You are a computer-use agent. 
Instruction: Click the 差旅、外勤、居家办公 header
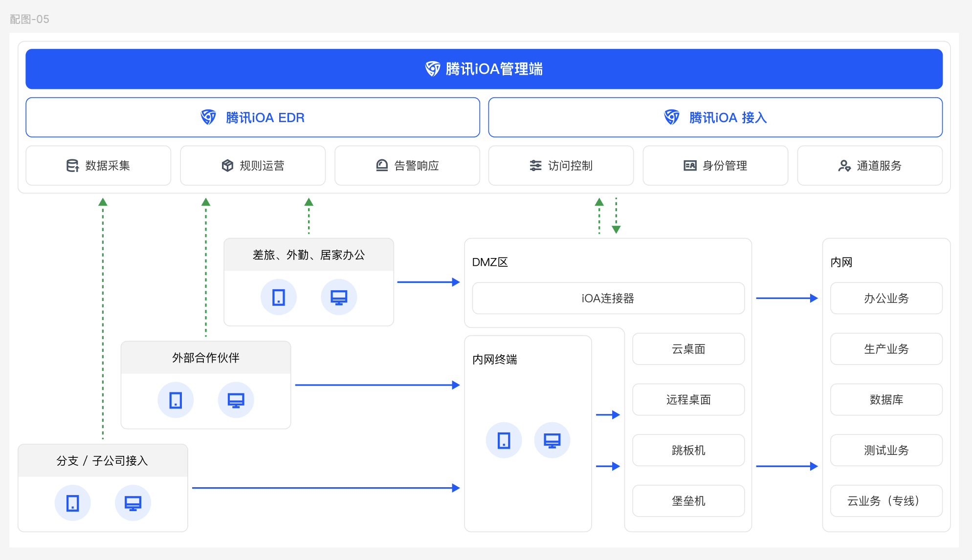coord(309,255)
